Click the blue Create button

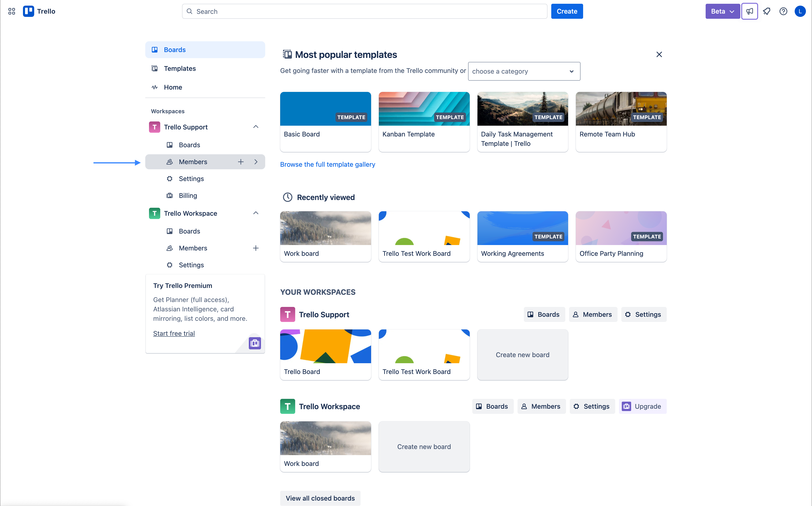pos(567,11)
